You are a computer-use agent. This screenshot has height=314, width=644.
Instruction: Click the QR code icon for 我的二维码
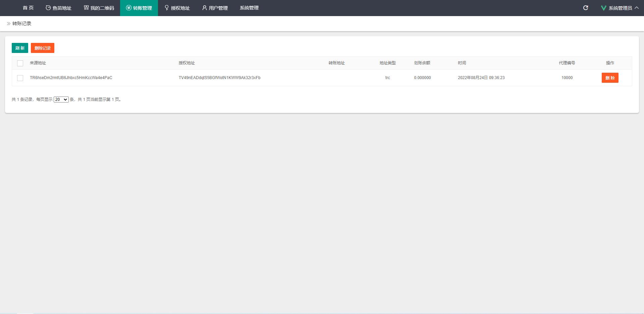point(86,8)
